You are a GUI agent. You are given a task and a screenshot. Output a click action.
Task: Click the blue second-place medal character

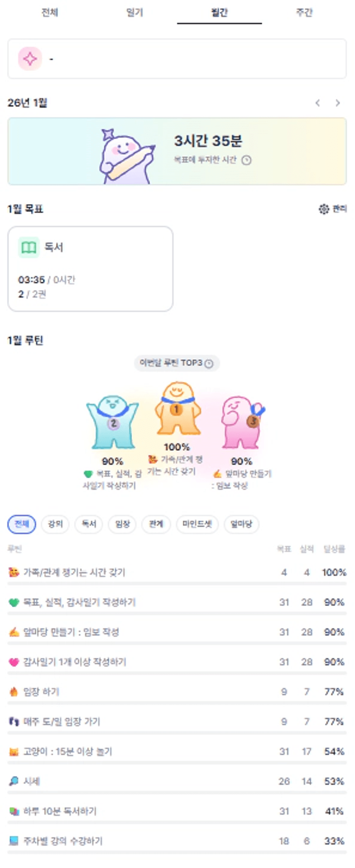[112, 422]
